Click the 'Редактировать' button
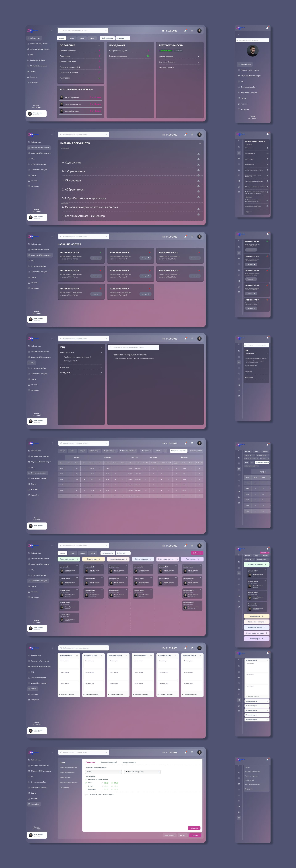296x868 pixels. coord(169,835)
